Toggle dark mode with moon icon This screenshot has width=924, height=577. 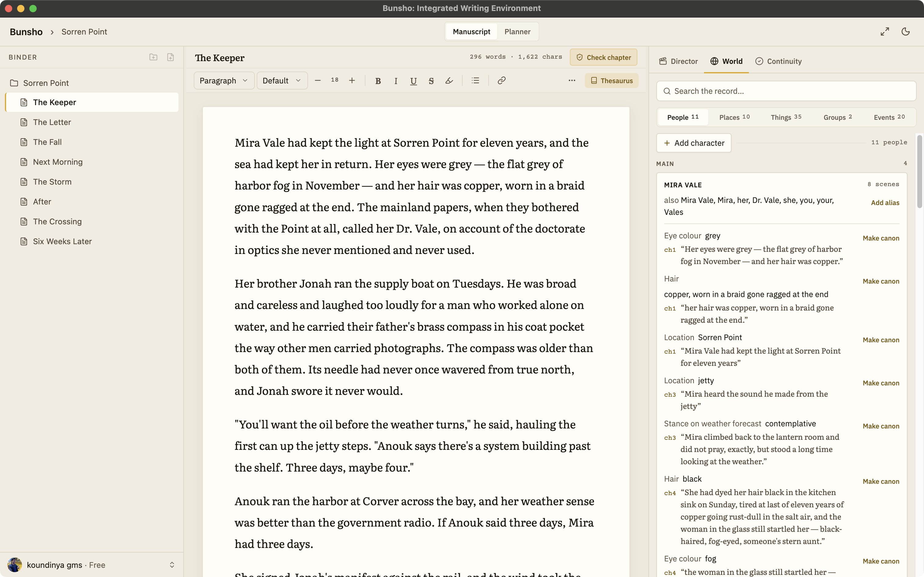click(x=906, y=32)
